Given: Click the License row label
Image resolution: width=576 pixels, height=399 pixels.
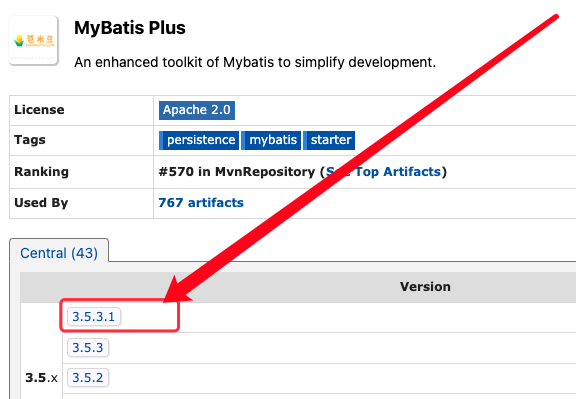Looking at the screenshot, I should (39, 110).
